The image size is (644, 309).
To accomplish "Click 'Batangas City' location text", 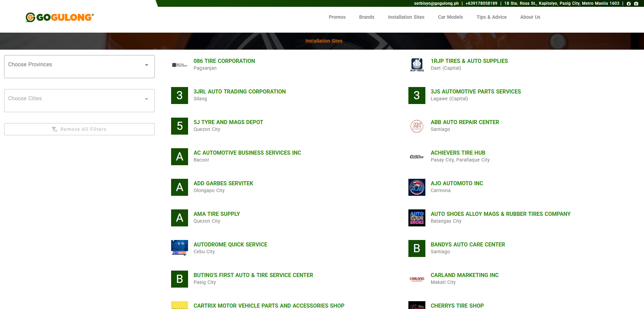I will tap(446, 221).
